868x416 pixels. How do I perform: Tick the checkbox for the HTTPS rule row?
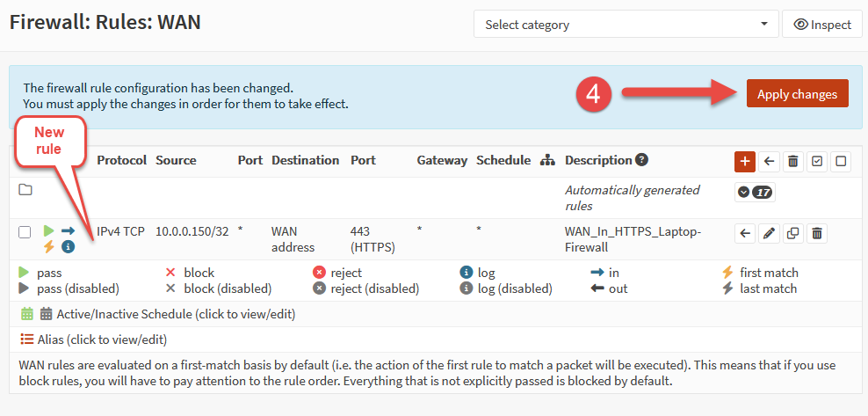click(x=25, y=232)
